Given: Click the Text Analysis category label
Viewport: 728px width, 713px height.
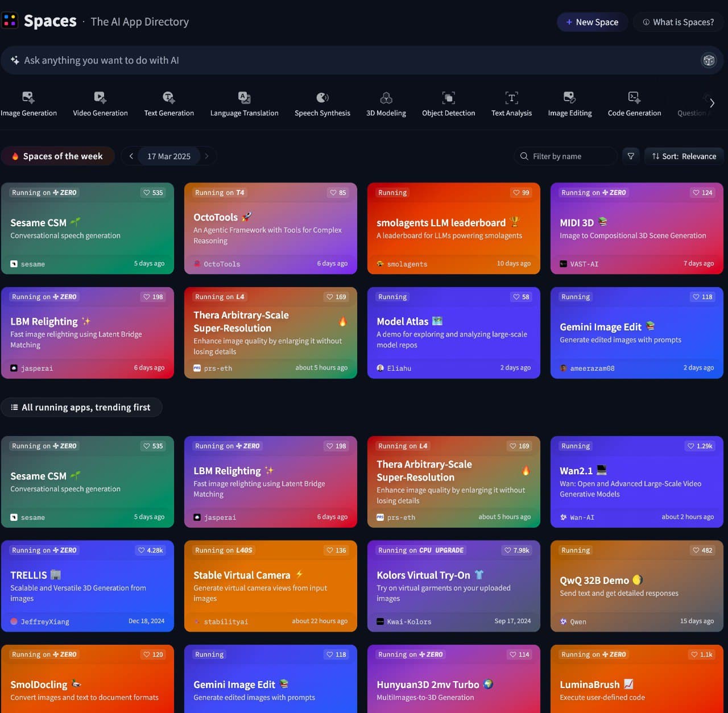Looking at the screenshot, I should point(511,113).
